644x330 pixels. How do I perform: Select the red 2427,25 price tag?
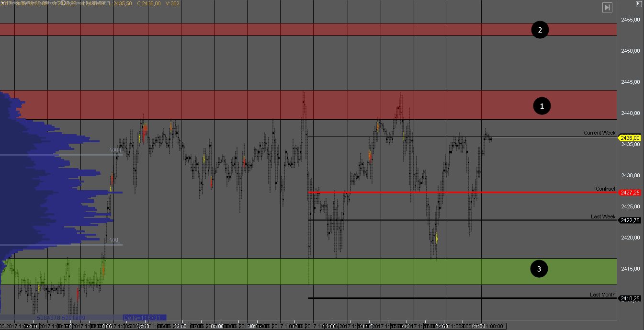click(630, 193)
